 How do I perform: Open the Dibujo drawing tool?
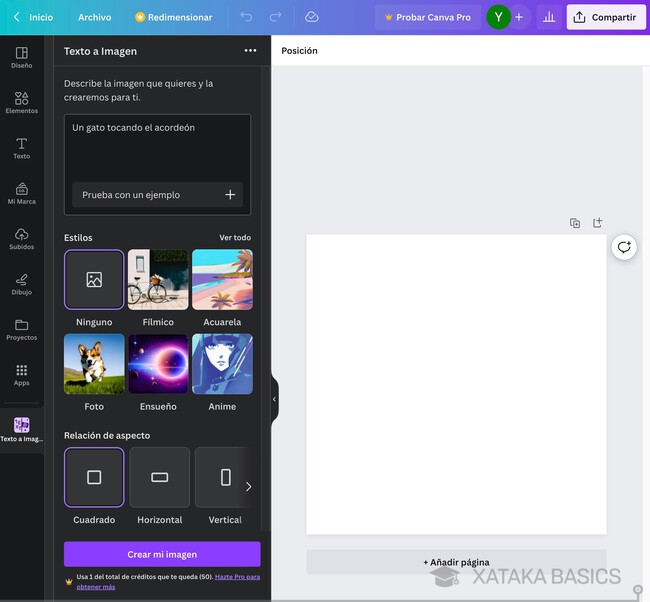21,284
